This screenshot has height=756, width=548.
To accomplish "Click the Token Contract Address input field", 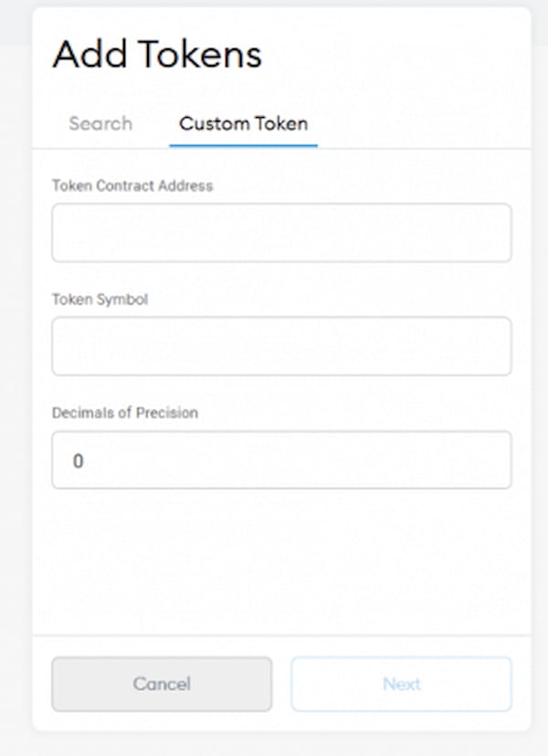I will pyautogui.click(x=280, y=232).
